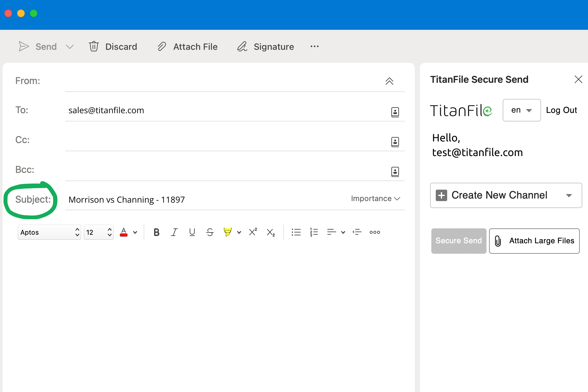Open the highlight color dropdown arrow
This screenshot has width=588, height=392.
coord(239,232)
